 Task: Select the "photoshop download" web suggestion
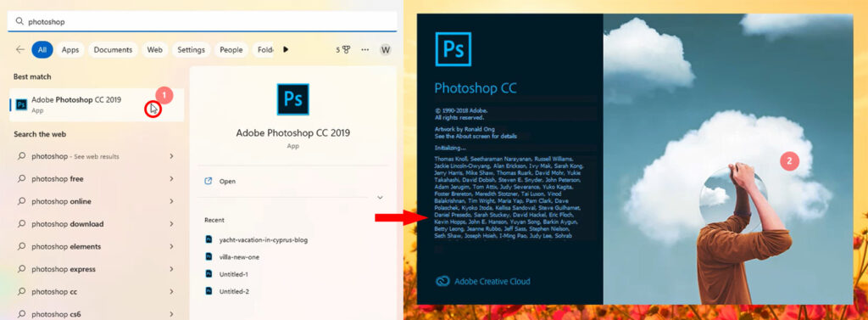pyautogui.click(x=96, y=224)
